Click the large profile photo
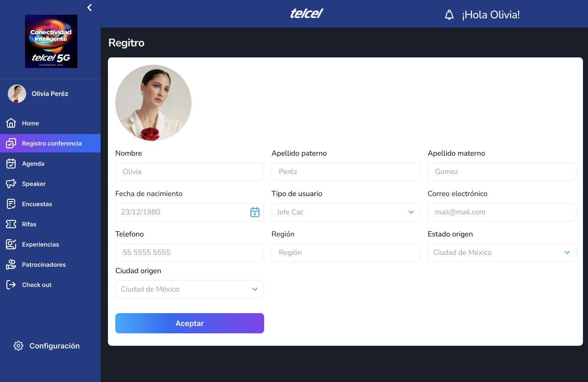 click(x=153, y=103)
